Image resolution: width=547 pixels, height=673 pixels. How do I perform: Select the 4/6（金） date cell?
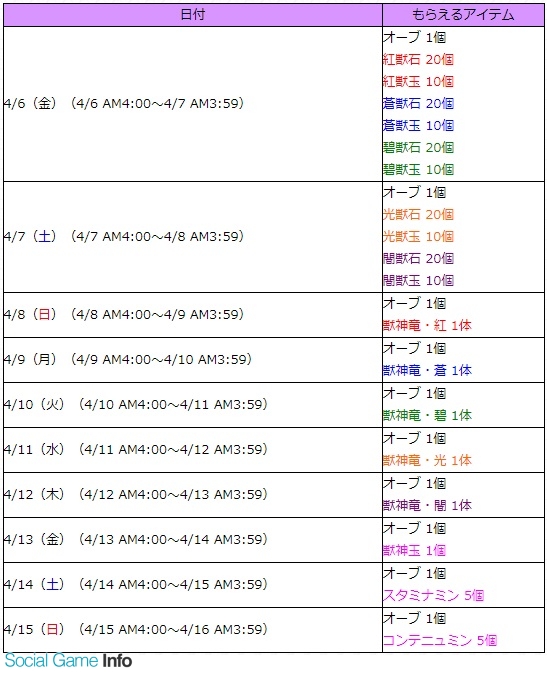193,104
